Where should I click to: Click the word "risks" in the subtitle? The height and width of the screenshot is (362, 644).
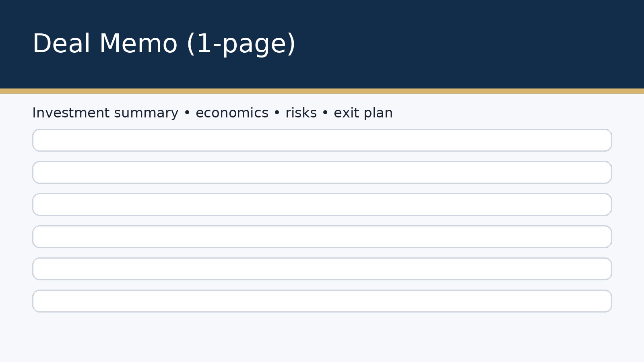(x=301, y=113)
